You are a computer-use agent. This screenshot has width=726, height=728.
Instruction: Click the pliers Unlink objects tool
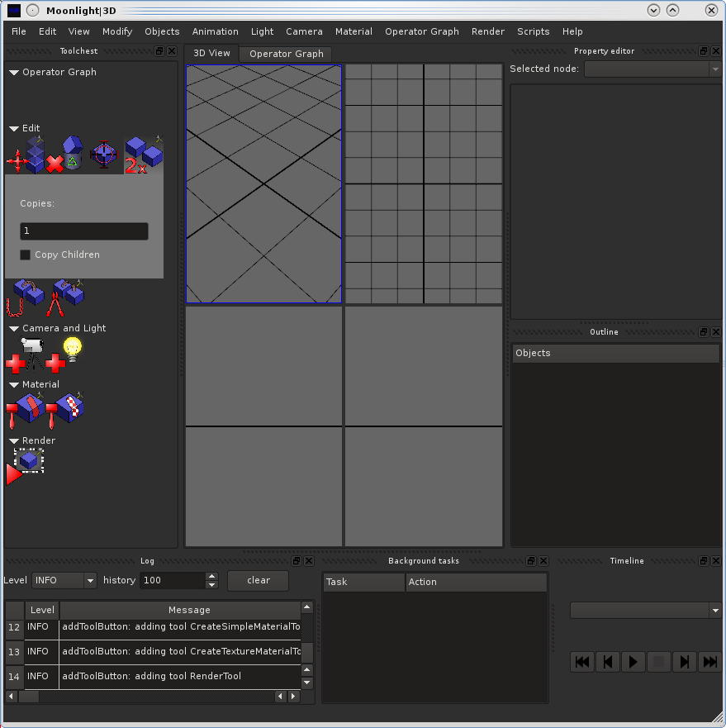pyautogui.click(x=65, y=298)
